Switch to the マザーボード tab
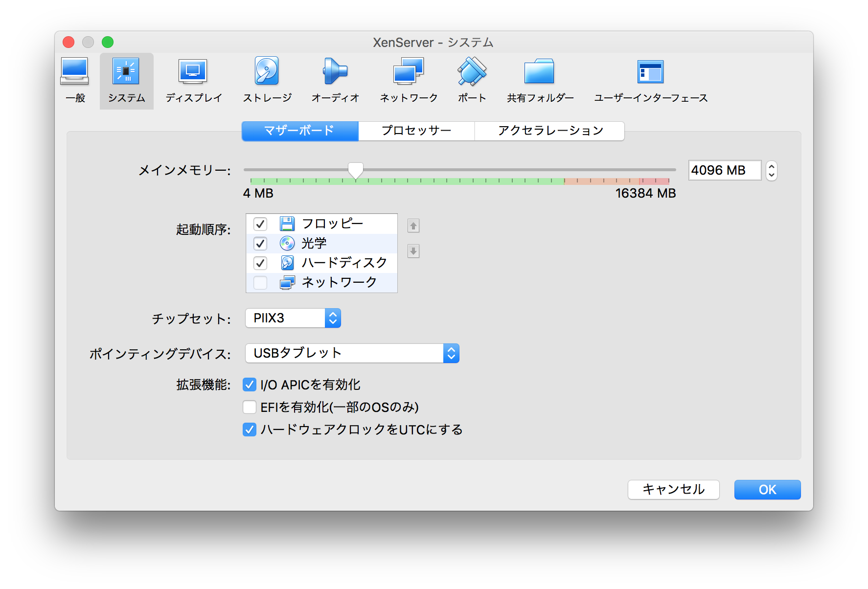Image resolution: width=868 pixels, height=589 pixels. [300, 131]
